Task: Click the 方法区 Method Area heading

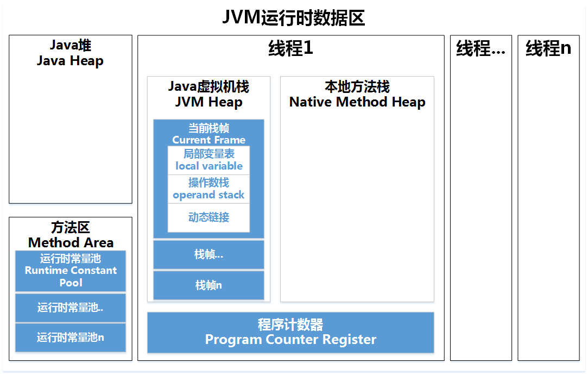Action: point(71,235)
